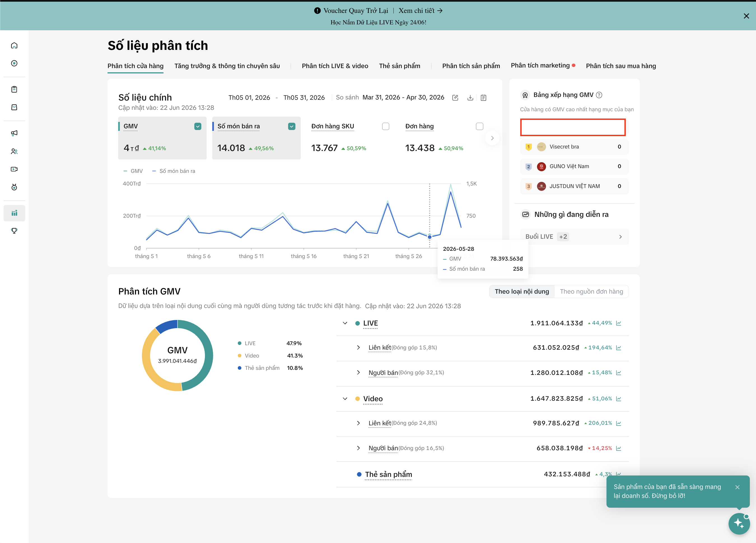Expand Liên kết under LIVE
Viewport: 756px width, 543px height.
tap(358, 347)
